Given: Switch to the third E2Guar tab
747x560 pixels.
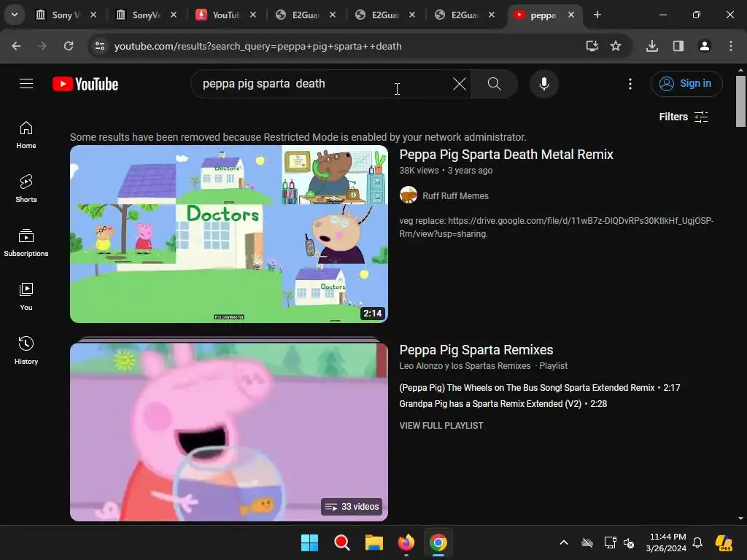Looking at the screenshot, I should [465, 15].
